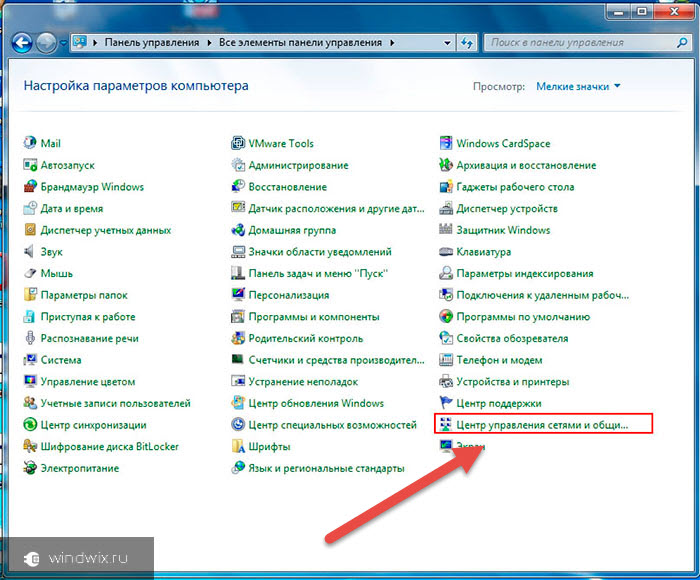700x580 pixels.
Task: Open Учетные записи пользователей link
Action: [116, 403]
